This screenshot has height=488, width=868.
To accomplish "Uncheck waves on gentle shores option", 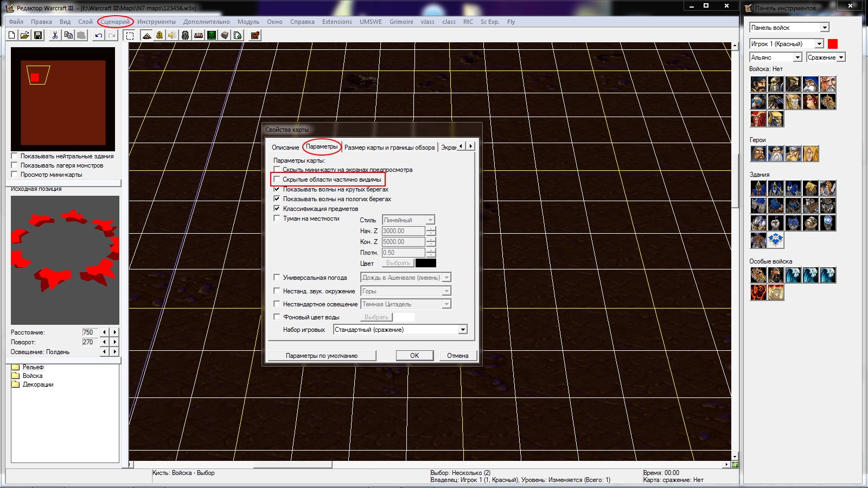I will (277, 199).
